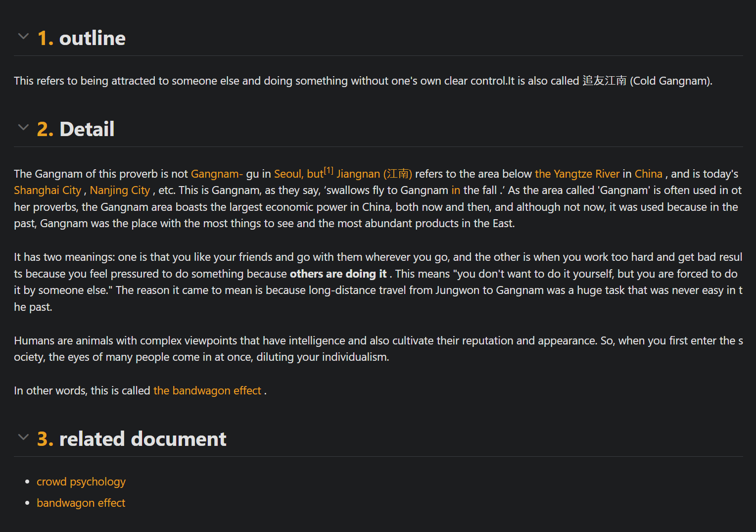Follow "the bandwagon effect" link in the paragraph
The width and height of the screenshot is (756, 532).
point(207,391)
